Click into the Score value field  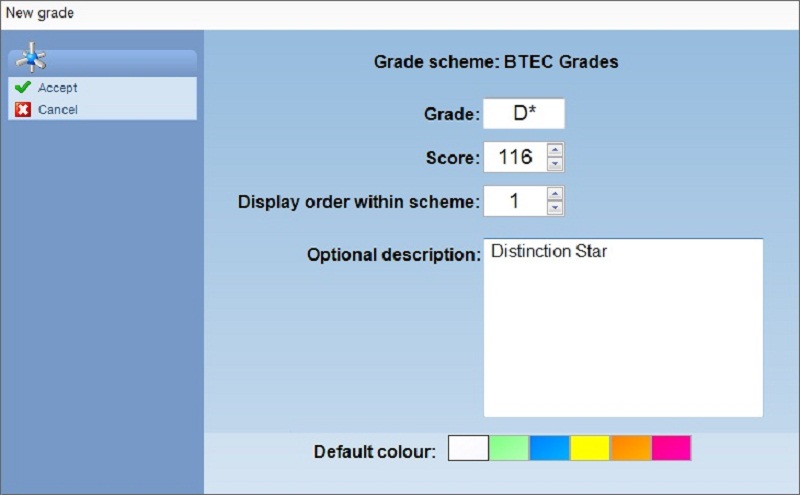(515, 157)
